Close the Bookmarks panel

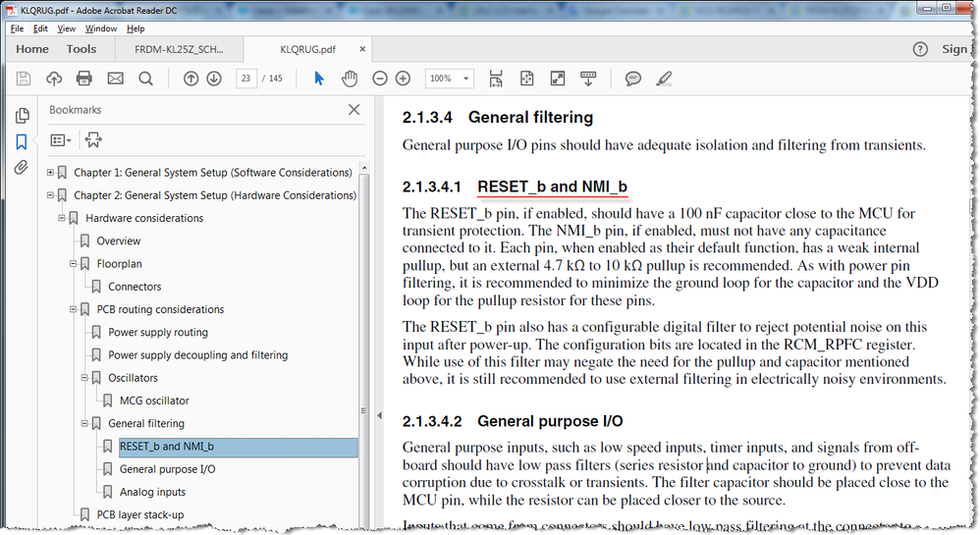(354, 109)
